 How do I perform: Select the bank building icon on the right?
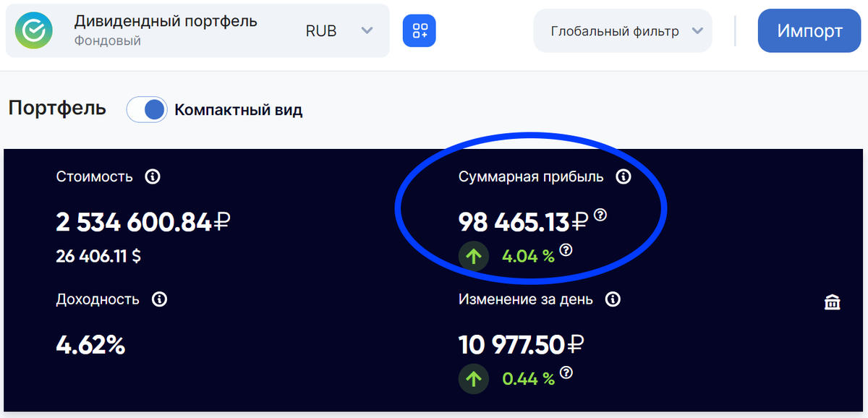[833, 302]
